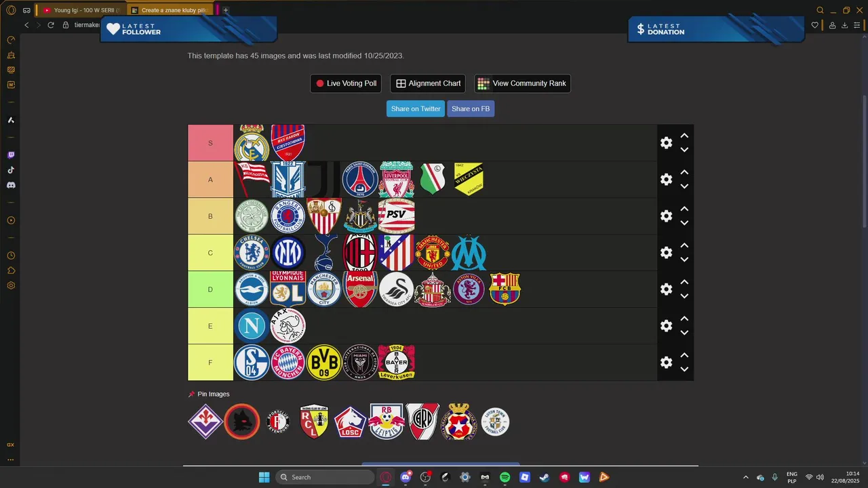Select PSV crest in B tier
The image size is (868, 488).
tap(396, 216)
